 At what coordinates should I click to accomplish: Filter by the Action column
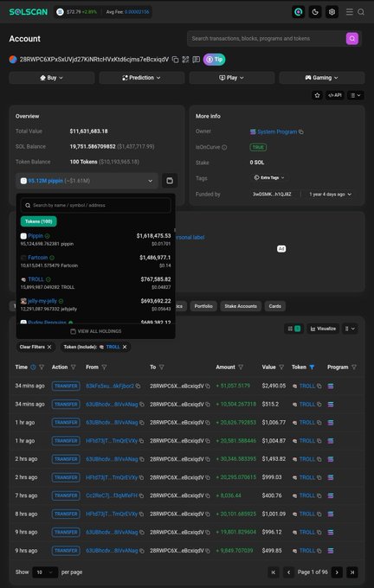click(x=74, y=367)
